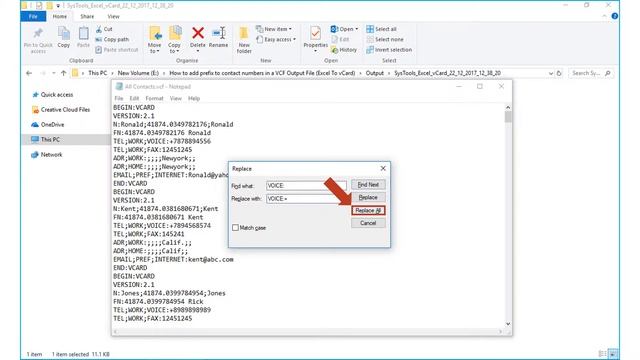640x360 pixels.
Task: Open Notepad View menu
Action: (176, 98)
